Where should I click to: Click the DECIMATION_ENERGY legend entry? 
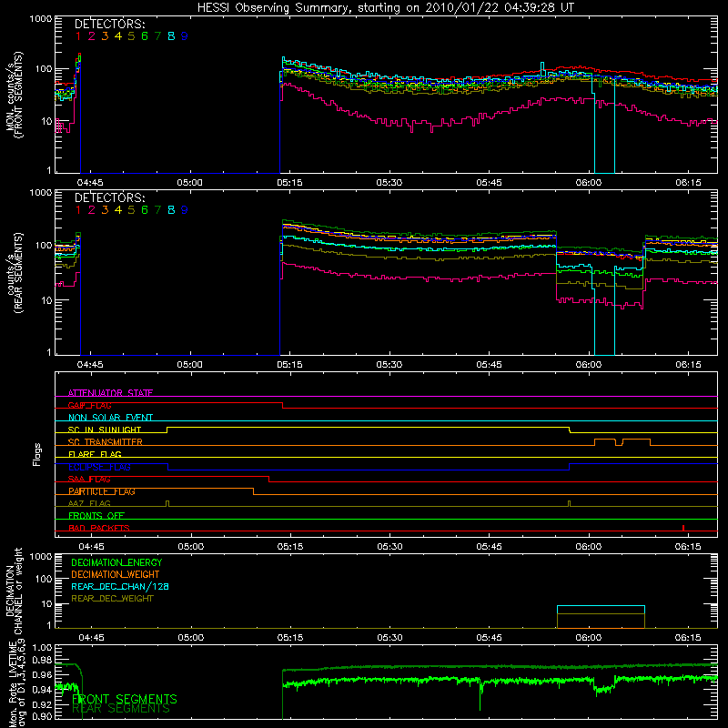(x=116, y=562)
